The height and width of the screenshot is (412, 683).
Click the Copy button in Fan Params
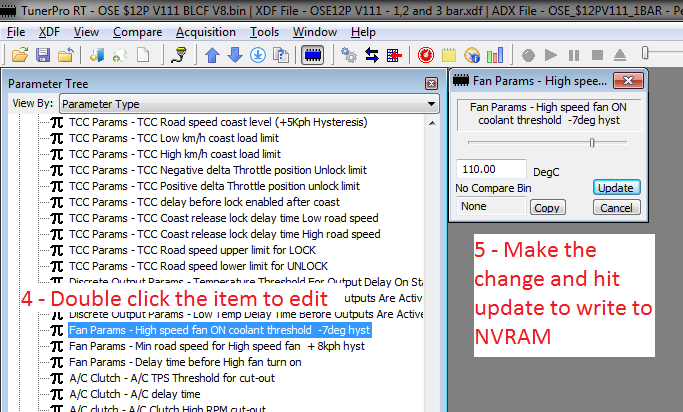coord(547,208)
